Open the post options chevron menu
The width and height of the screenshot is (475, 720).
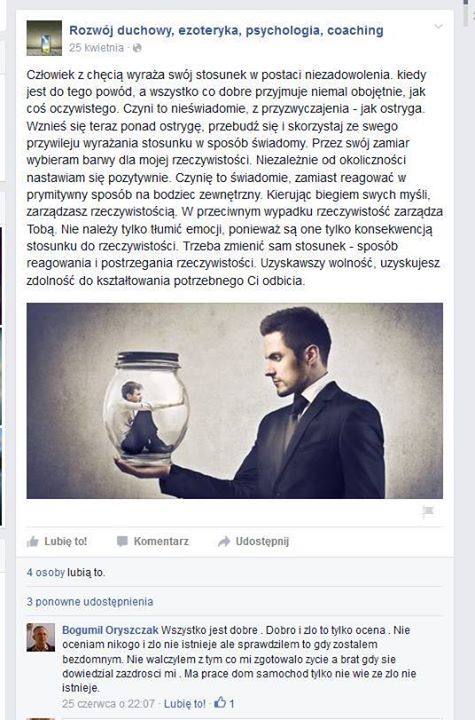(x=439, y=27)
